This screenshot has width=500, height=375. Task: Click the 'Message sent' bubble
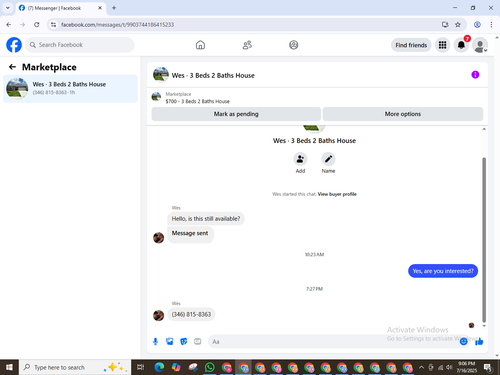190,234
